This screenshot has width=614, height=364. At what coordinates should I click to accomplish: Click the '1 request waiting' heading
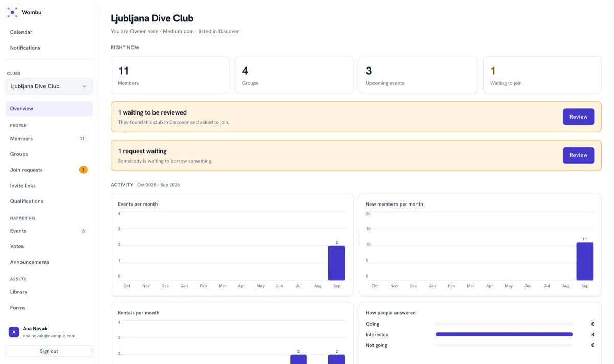tap(142, 151)
